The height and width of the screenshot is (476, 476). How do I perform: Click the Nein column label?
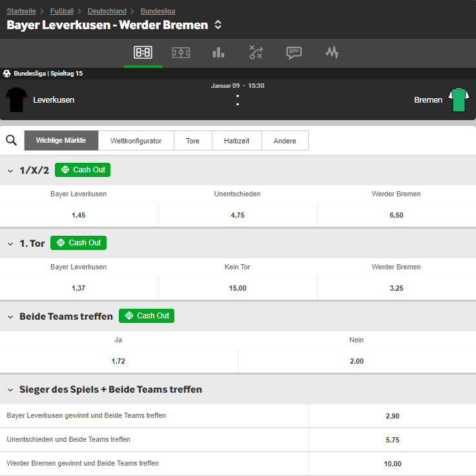tap(357, 340)
